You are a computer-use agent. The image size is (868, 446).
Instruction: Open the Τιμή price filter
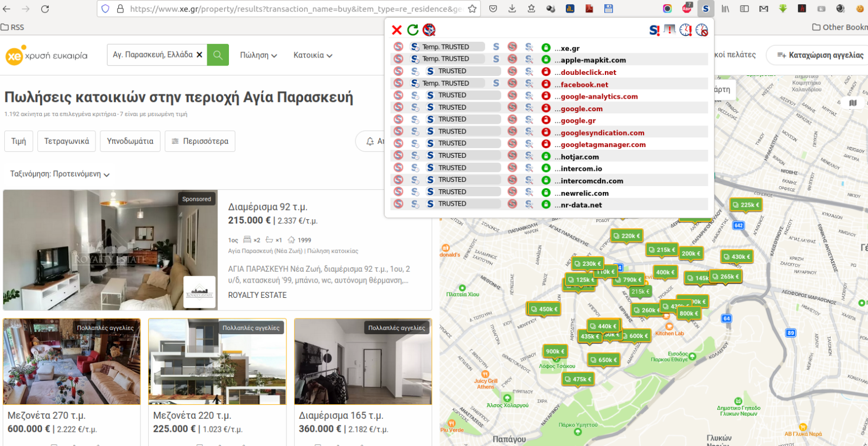(18, 141)
